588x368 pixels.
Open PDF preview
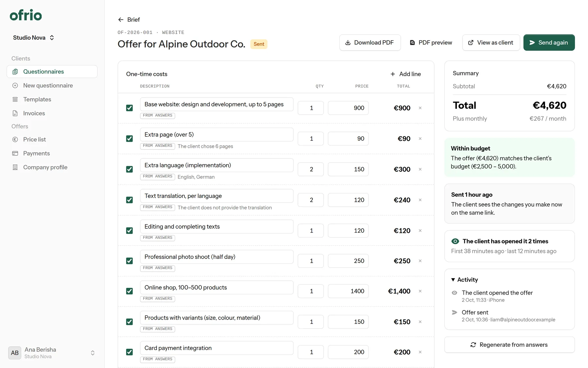pyautogui.click(x=431, y=43)
